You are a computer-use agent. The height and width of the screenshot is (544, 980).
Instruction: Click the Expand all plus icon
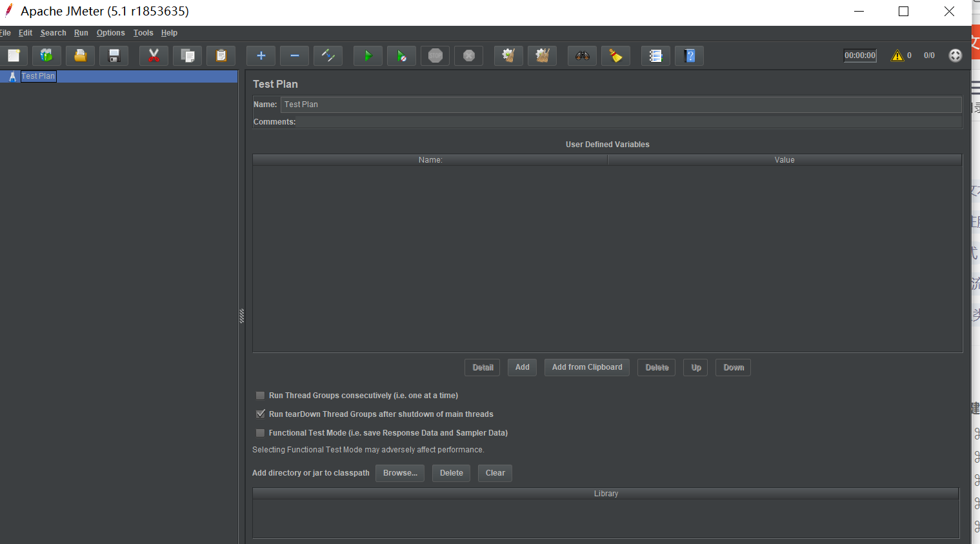point(261,55)
